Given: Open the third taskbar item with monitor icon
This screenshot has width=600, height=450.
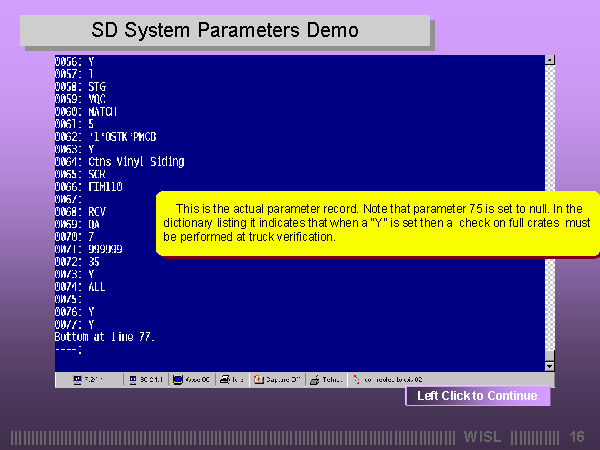Looking at the screenshot, I should [191, 380].
